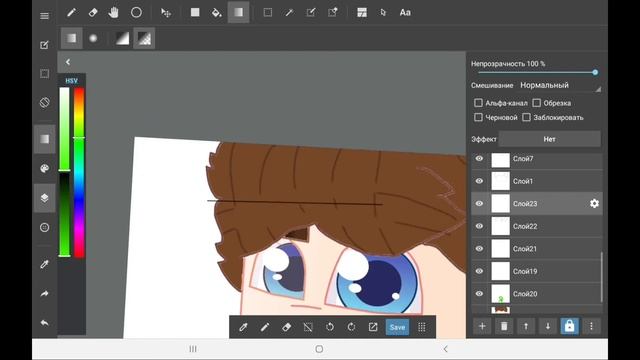Select the Text Aa tool
The width and height of the screenshot is (640, 360).
coord(405,13)
